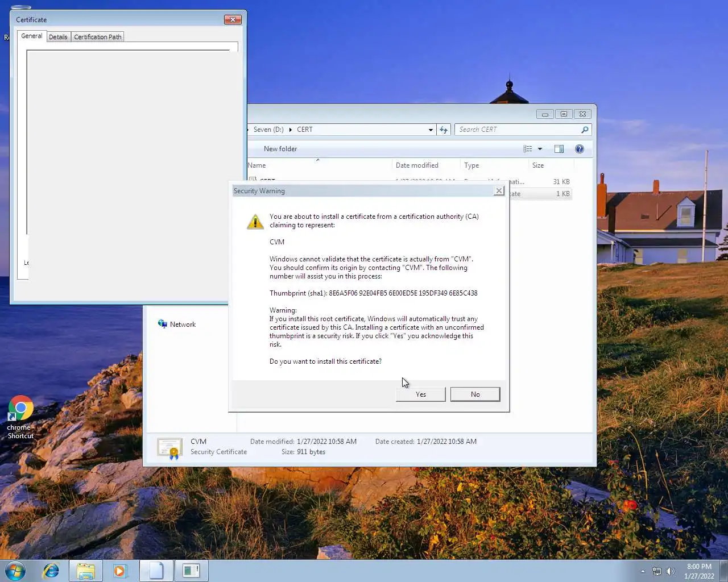Close the Certificate window
The image size is (728, 582).
click(x=233, y=19)
